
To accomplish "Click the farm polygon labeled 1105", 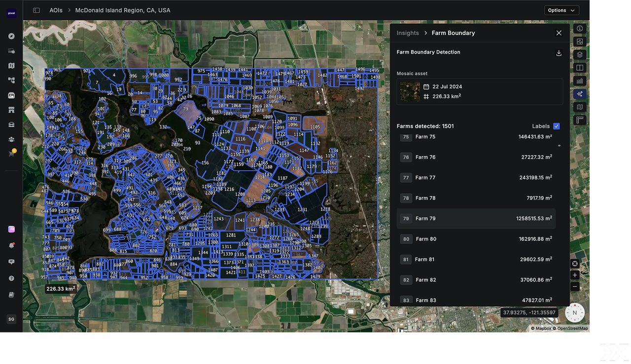I will 315,126.
